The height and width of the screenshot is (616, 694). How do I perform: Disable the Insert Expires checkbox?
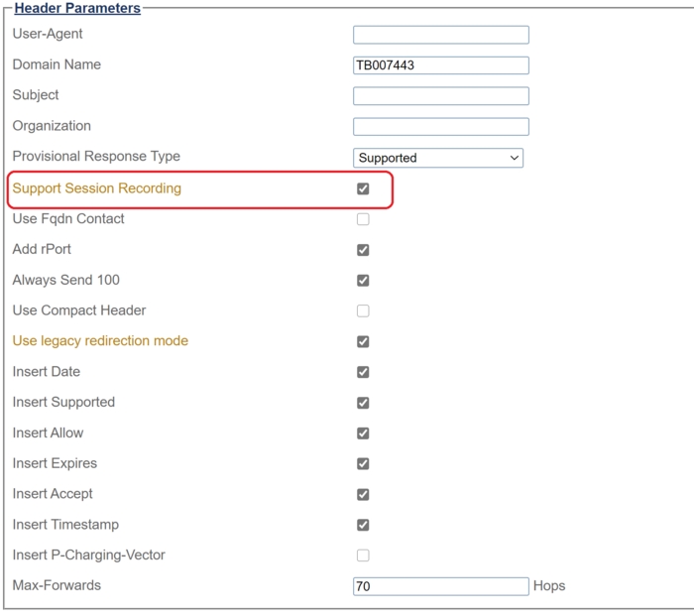click(363, 464)
